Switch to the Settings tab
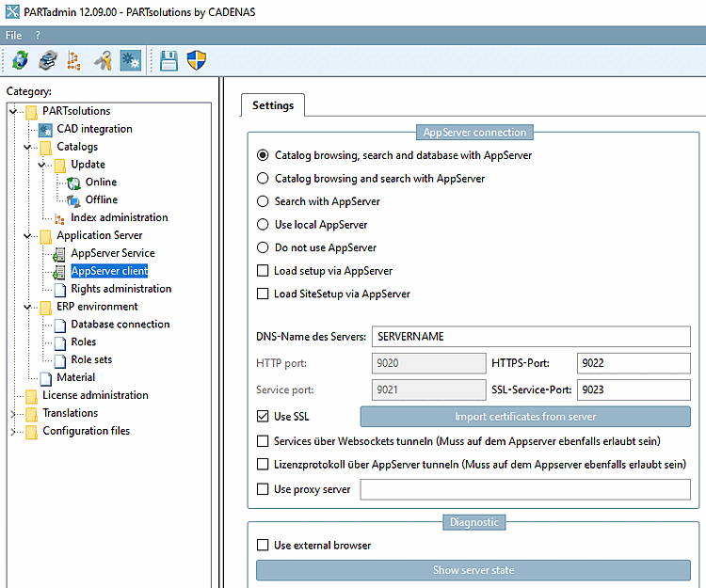The image size is (706, 588). [x=273, y=105]
